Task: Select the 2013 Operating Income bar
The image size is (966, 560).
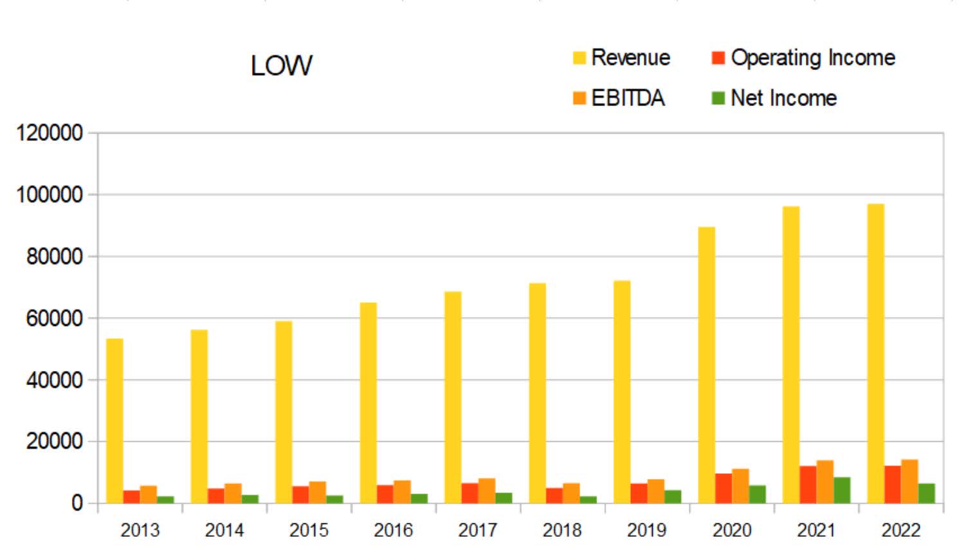Action: pyautogui.click(x=131, y=496)
